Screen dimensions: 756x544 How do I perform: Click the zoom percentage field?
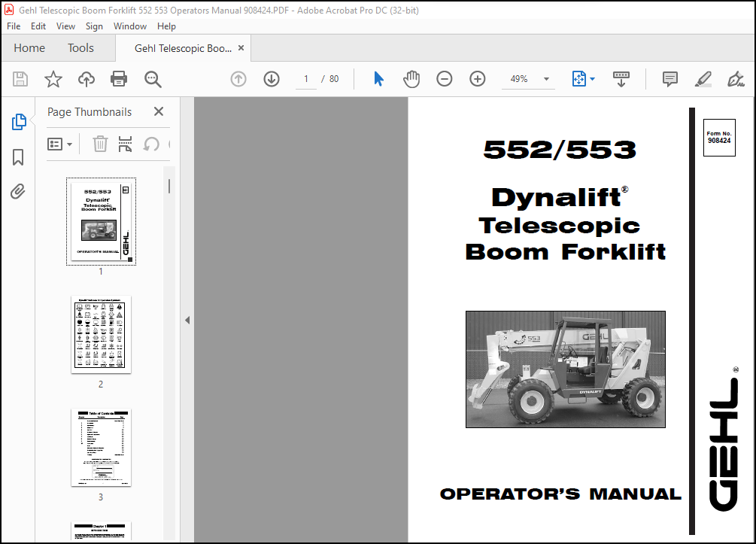[519, 79]
